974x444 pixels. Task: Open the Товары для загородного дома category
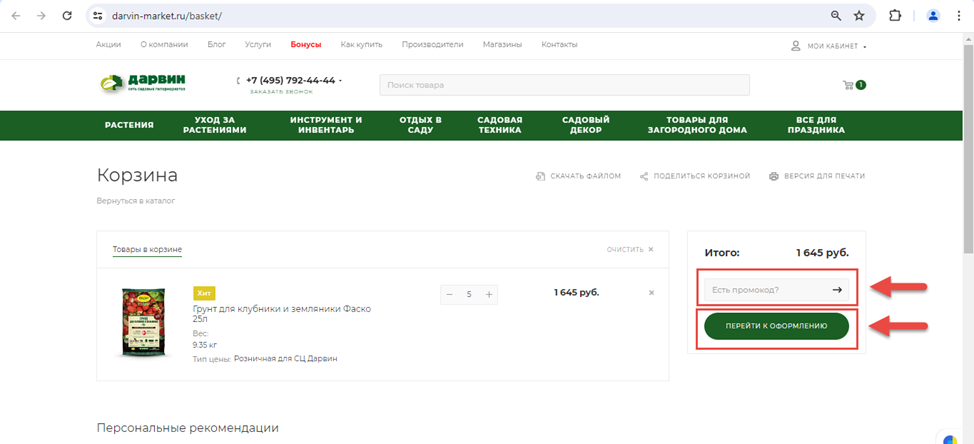(697, 125)
